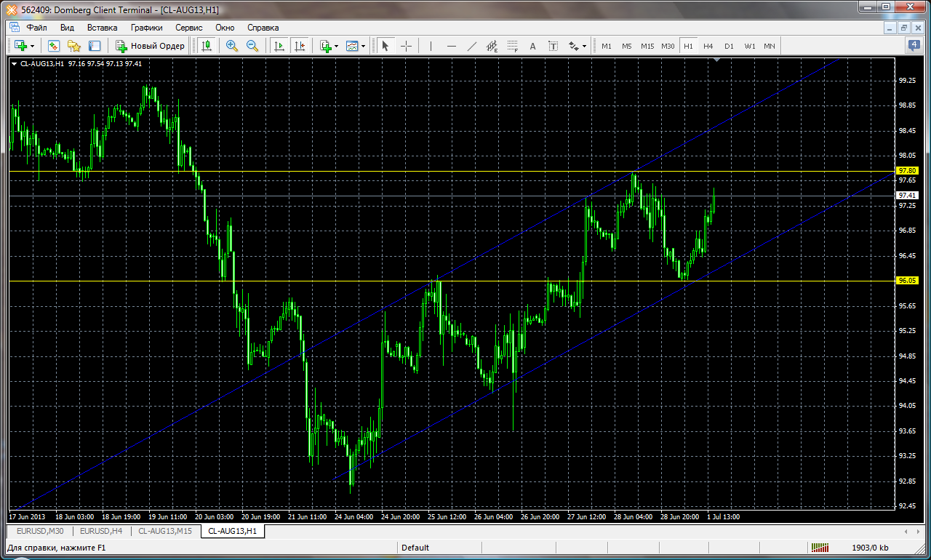The image size is (931, 560).
Task: Zoom out on the chart
Action: coord(252,46)
